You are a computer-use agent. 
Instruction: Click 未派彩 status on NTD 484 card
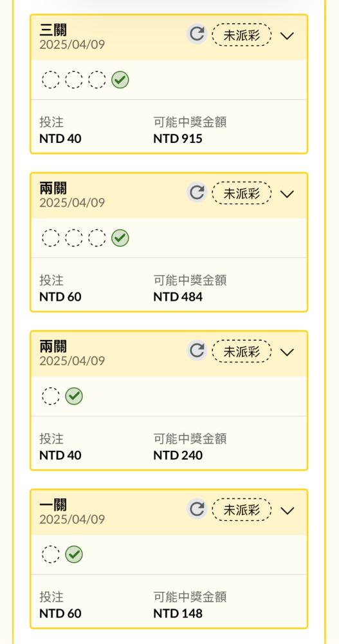(242, 193)
